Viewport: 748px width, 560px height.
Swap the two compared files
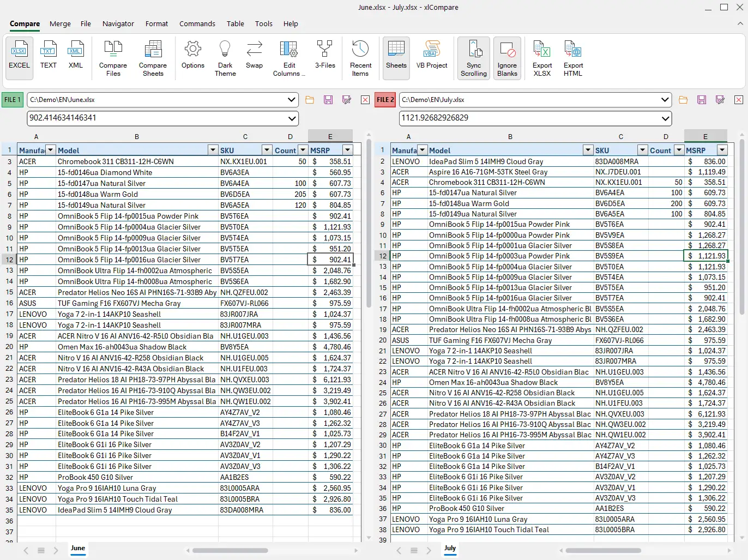point(254,55)
